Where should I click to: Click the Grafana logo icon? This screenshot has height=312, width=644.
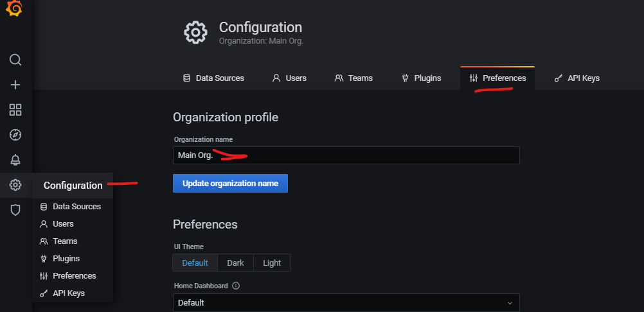click(x=14, y=10)
